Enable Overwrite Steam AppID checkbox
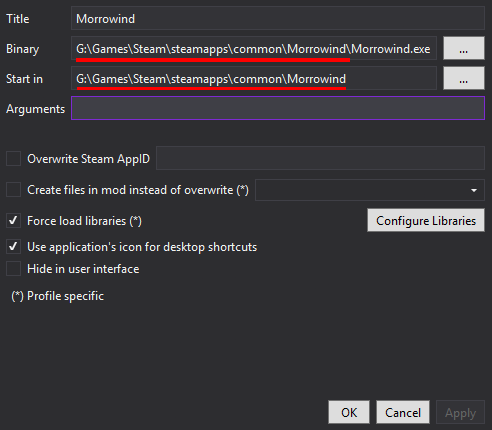 (x=13, y=159)
